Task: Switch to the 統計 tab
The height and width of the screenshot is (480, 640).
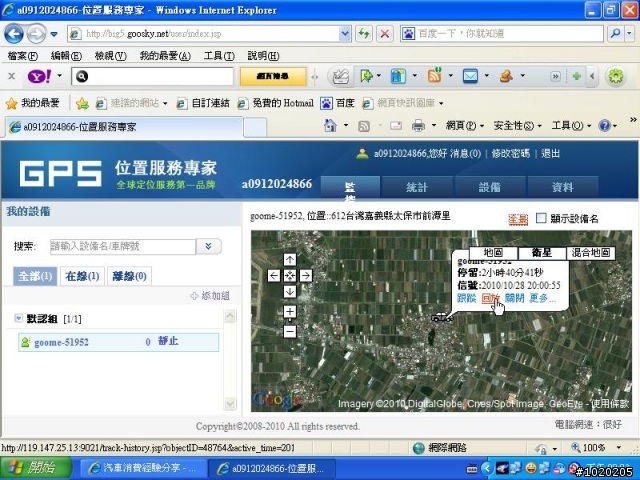Action: pyautogui.click(x=417, y=187)
